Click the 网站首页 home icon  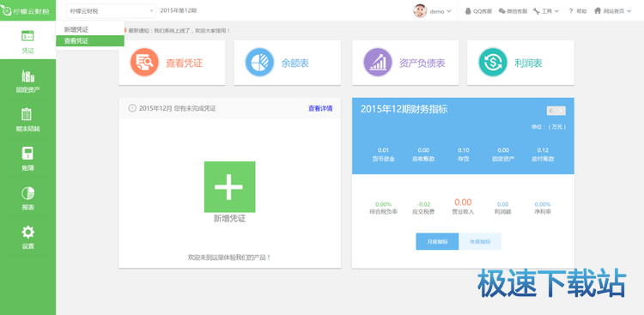point(598,11)
